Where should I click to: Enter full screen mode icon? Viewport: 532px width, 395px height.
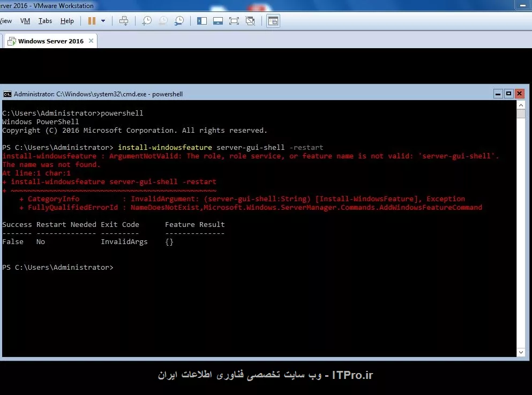pos(234,21)
